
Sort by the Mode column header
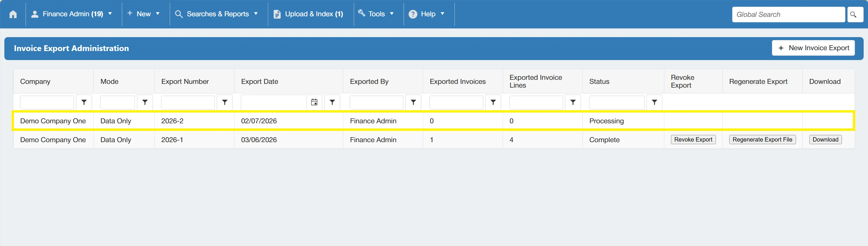click(x=109, y=82)
